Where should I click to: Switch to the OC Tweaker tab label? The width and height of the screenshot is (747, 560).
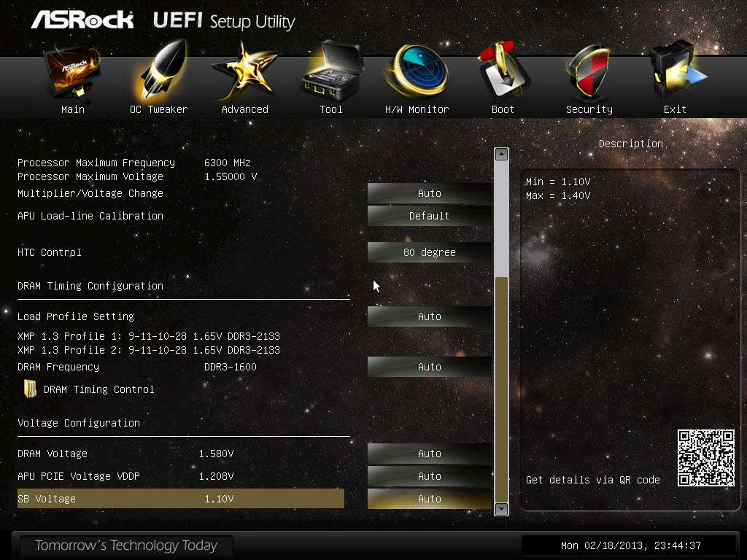point(159,109)
